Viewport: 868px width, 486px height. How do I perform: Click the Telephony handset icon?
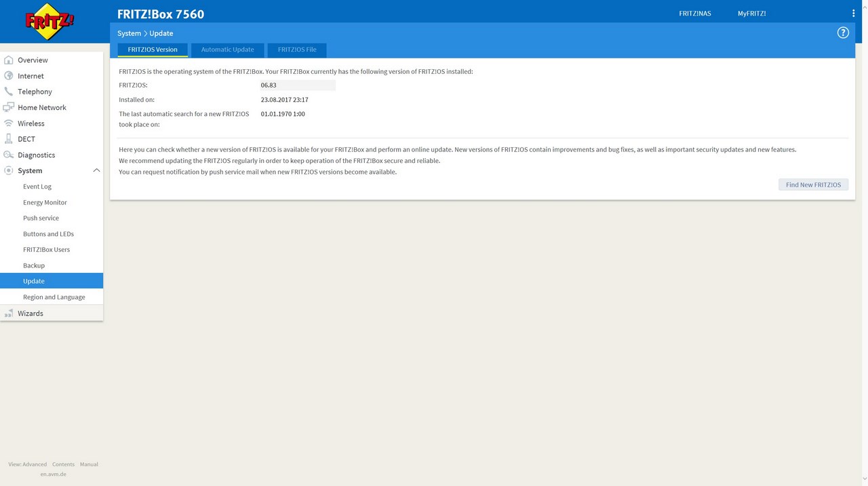(9, 92)
